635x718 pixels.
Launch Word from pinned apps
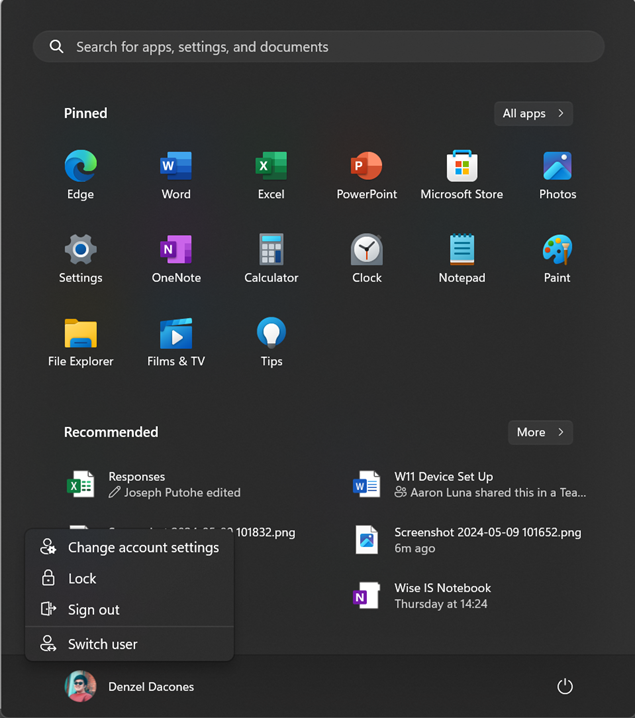click(x=176, y=166)
